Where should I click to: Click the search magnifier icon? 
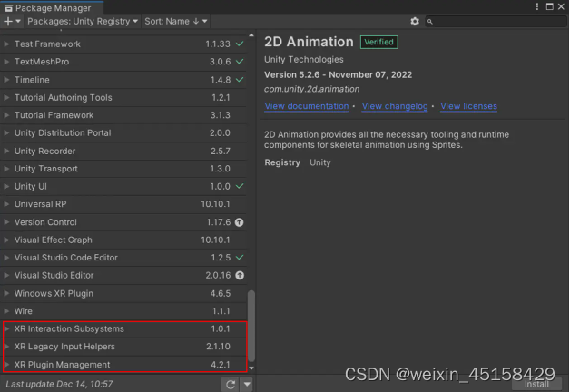coord(429,22)
